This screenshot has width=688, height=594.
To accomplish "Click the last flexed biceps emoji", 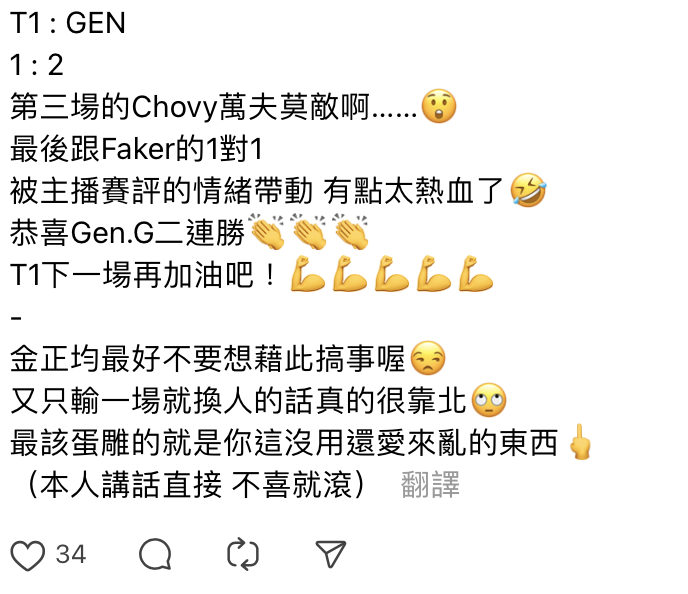I will pos(476,274).
